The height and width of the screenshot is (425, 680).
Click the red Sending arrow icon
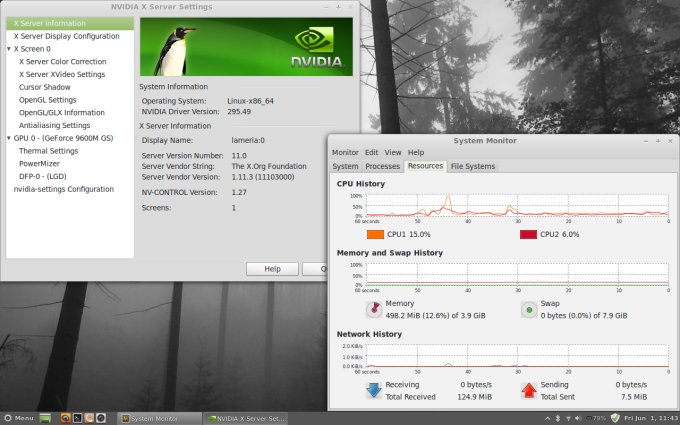point(529,390)
